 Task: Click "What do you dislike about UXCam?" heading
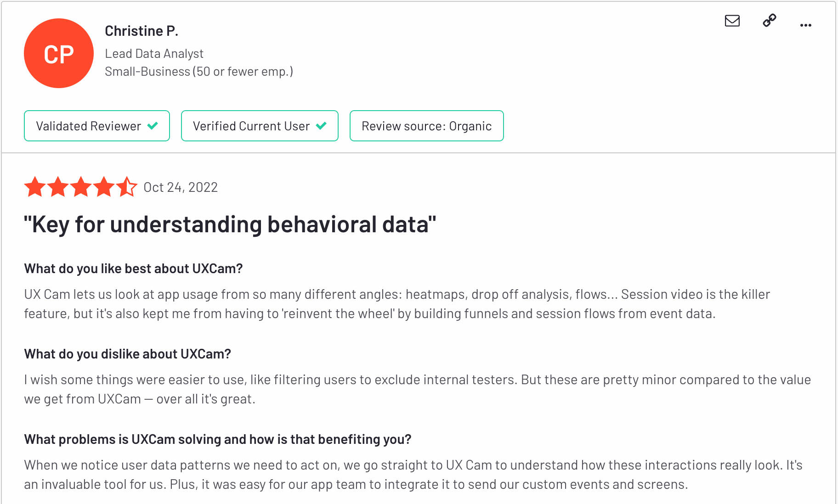pos(127,354)
